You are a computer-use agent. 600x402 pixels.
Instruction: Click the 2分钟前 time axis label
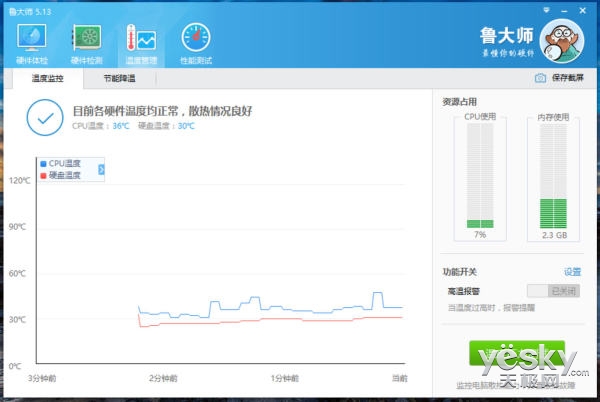pyautogui.click(x=163, y=378)
